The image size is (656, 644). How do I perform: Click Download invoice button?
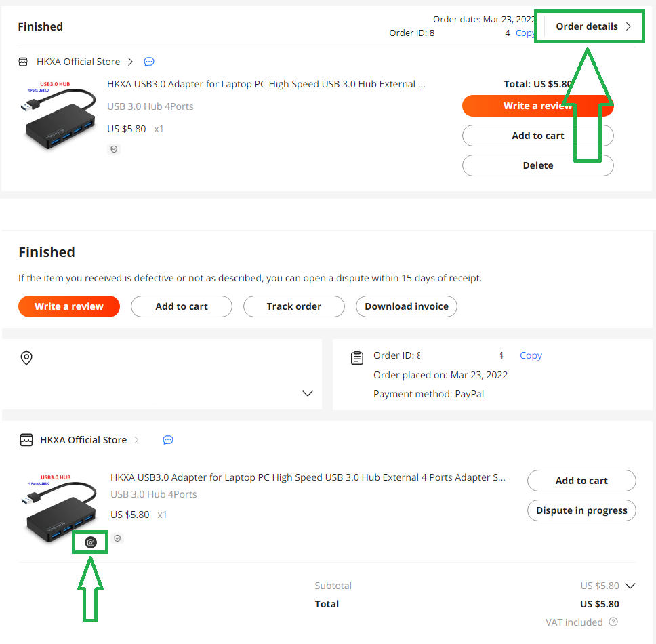click(x=406, y=306)
